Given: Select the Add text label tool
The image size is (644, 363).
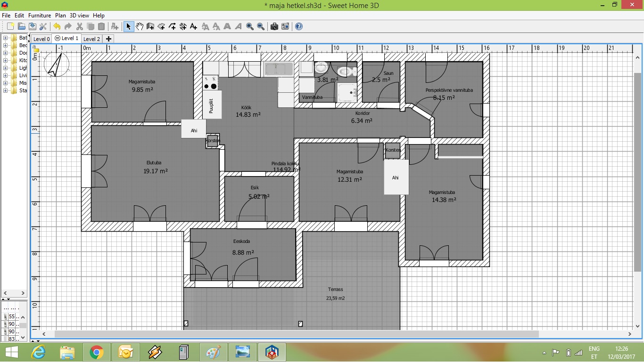Looking at the screenshot, I should tap(194, 26).
